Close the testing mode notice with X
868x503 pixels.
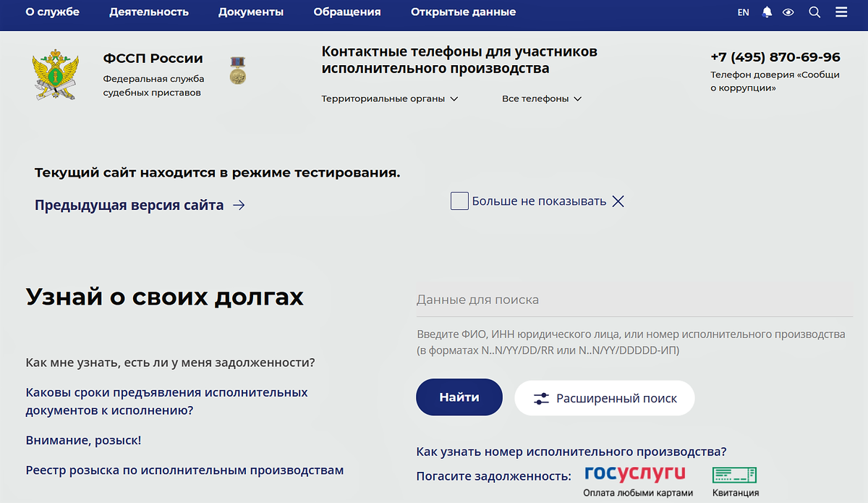click(618, 201)
